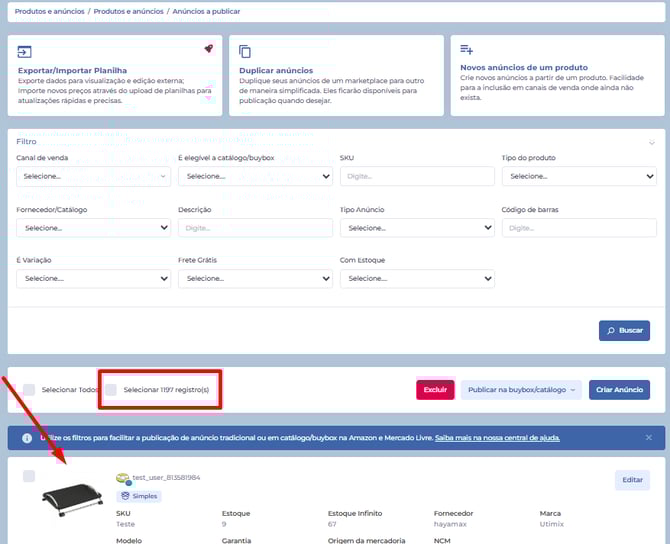Click the Duplicar anúncios copy icon
Viewport: 670px width, 544px height.
pyautogui.click(x=245, y=51)
